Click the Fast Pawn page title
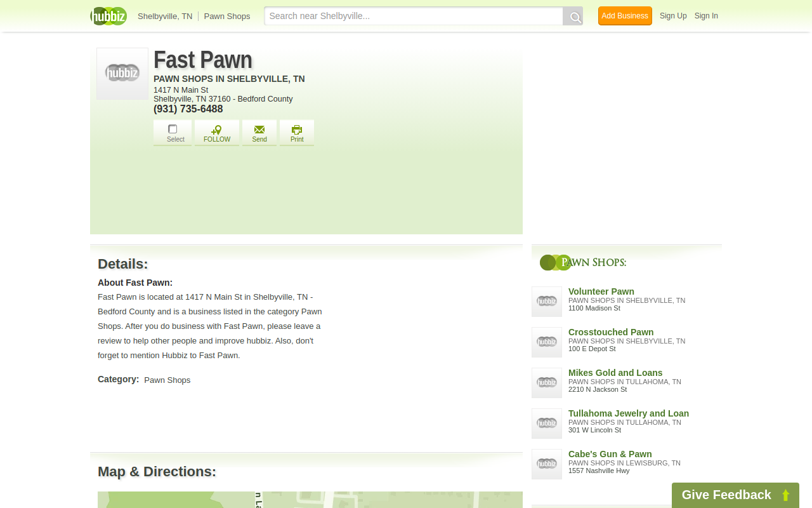 pos(203,60)
